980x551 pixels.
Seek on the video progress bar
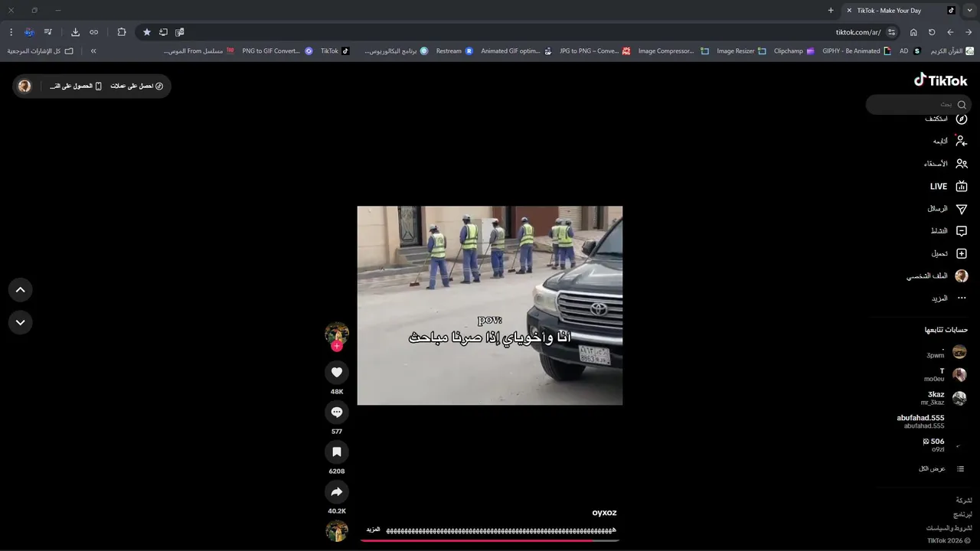coord(490,540)
